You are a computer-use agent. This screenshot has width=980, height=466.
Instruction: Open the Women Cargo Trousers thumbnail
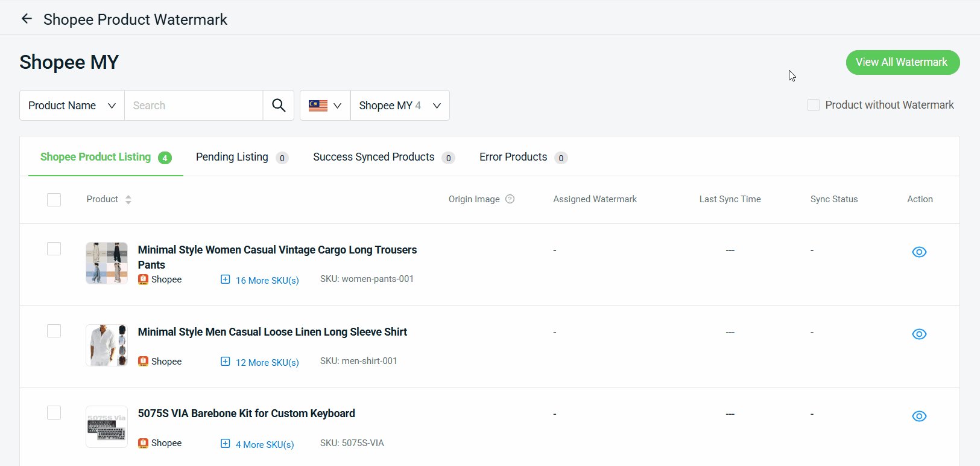coord(107,263)
